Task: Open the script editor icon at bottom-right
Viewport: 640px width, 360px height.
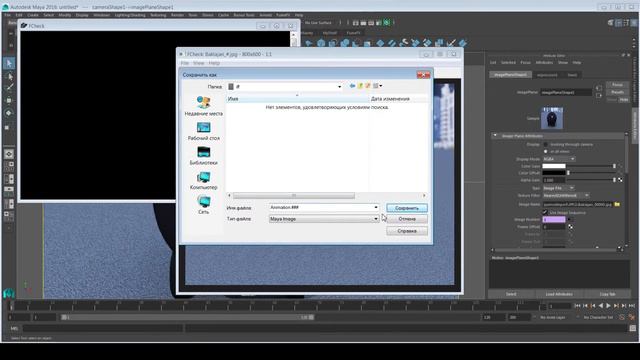Action: coord(633,328)
